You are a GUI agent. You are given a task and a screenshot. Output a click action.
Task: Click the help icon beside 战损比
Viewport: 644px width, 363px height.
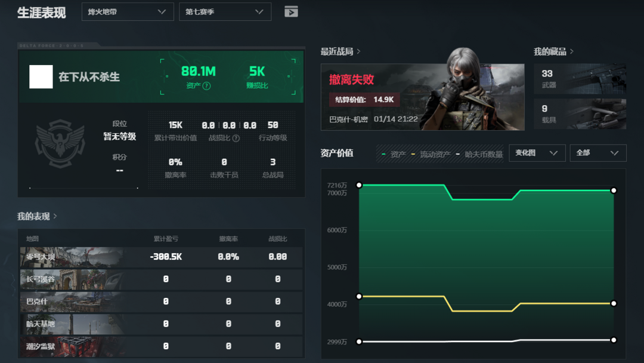tap(236, 139)
